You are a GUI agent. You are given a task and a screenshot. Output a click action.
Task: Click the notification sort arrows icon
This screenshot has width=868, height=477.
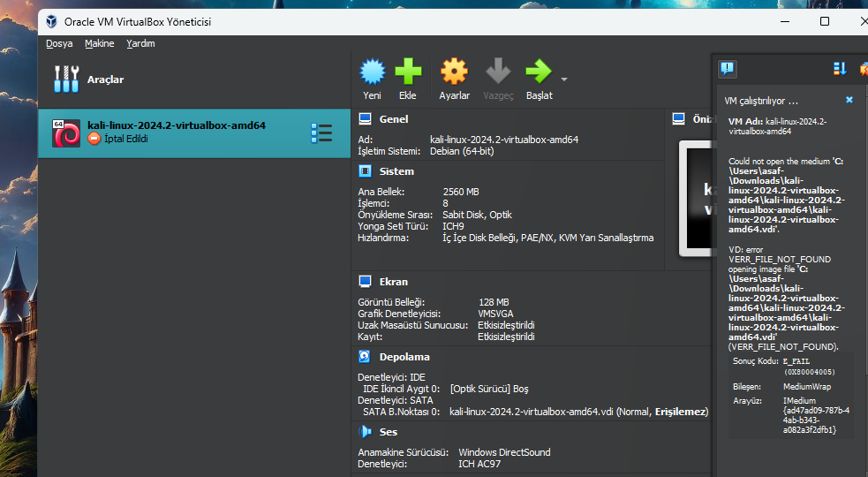pos(840,69)
